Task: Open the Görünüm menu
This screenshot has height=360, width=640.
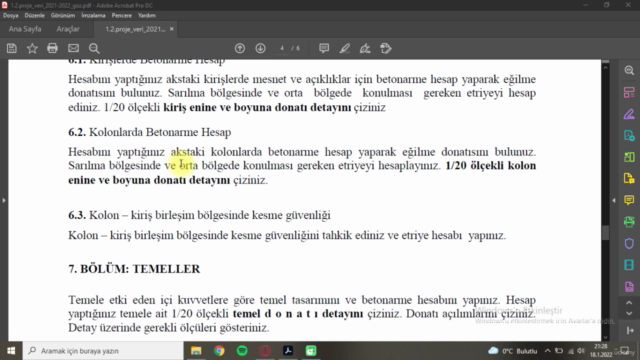Action: [63, 16]
